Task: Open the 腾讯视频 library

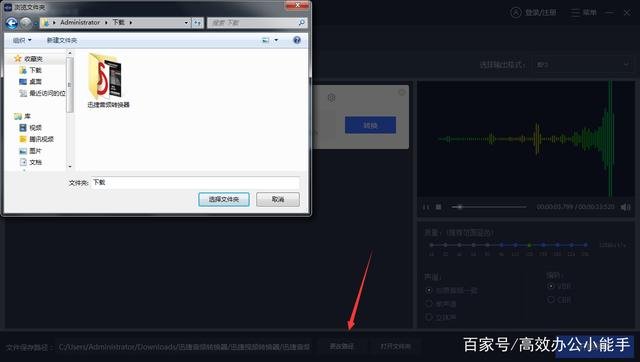Action: [x=37, y=139]
